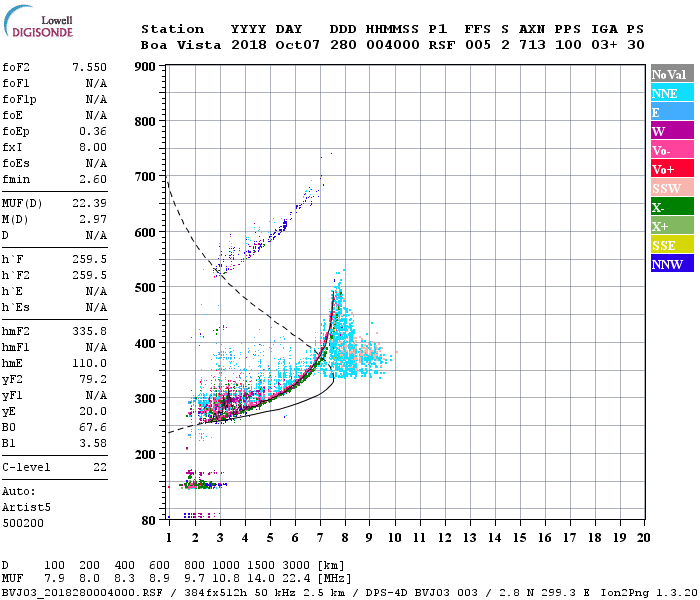Click the RSF header value
The image size is (700, 600).
click(442, 45)
